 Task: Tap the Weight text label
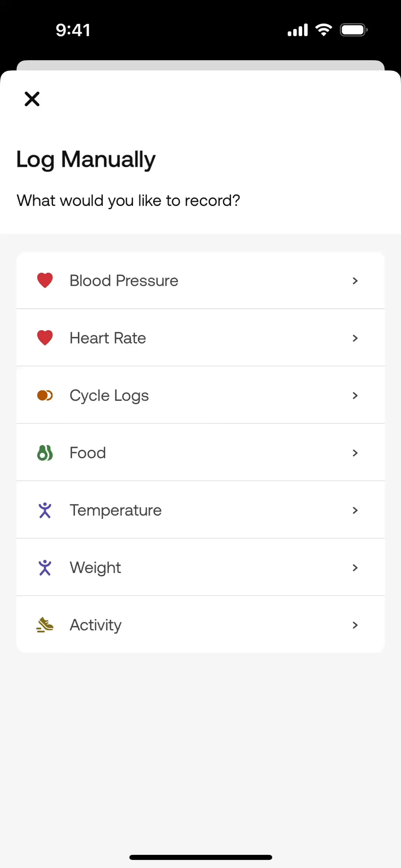(x=95, y=568)
